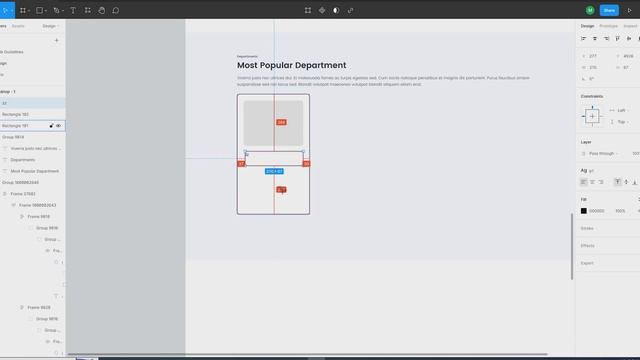Open the Export section
This screenshot has width=640, height=360.
pyautogui.click(x=587, y=263)
